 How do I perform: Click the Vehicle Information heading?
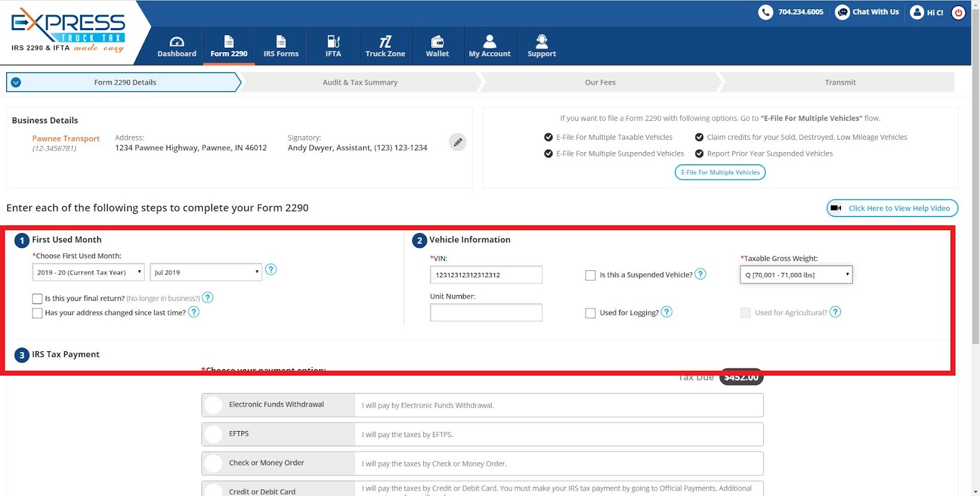coord(470,240)
